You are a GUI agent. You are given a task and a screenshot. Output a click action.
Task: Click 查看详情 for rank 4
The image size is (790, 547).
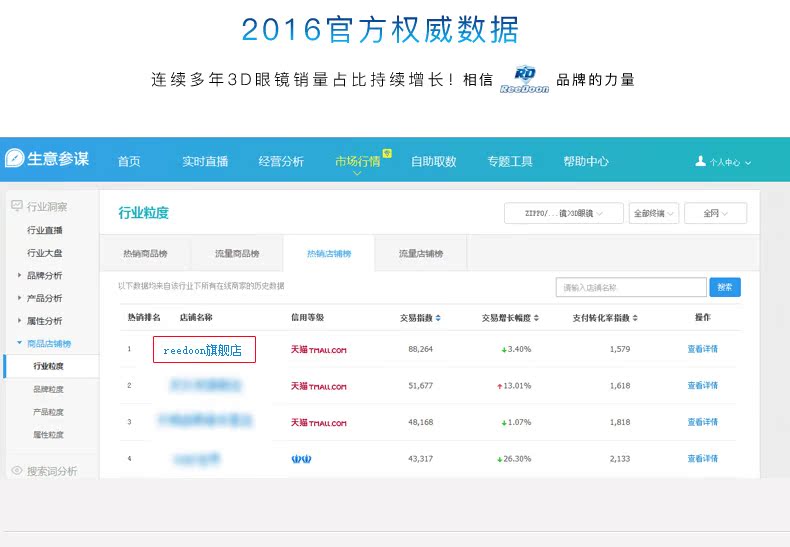702,458
